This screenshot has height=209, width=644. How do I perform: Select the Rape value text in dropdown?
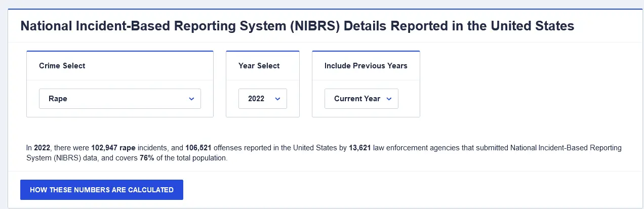(58, 99)
